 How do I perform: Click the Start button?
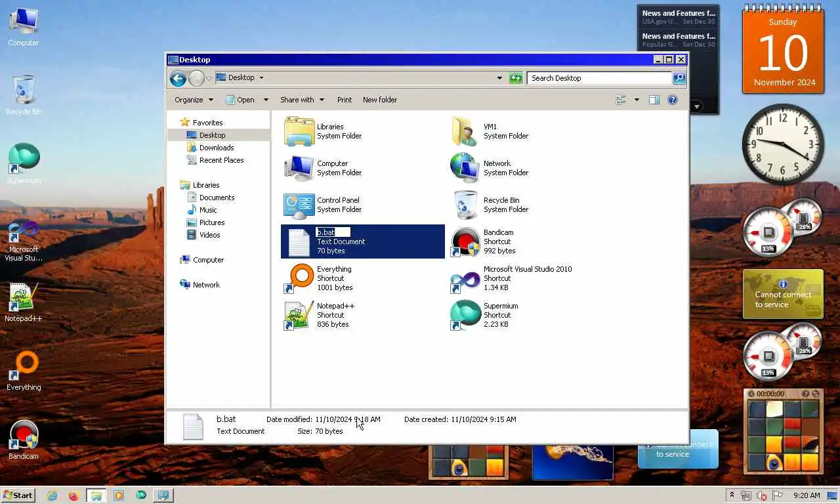pyautogui.click(x=18, y=495)
